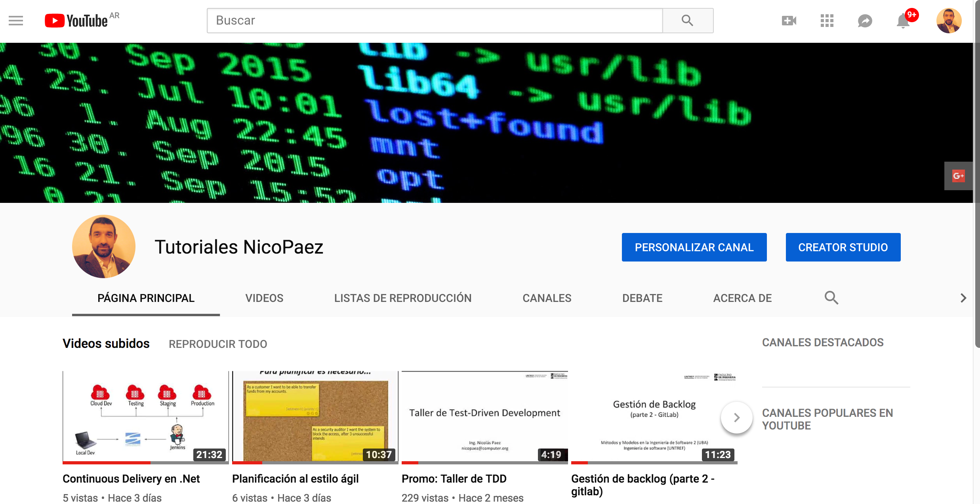Open the hamburger guide menu

pyautogui.click(x=16, y=21)
